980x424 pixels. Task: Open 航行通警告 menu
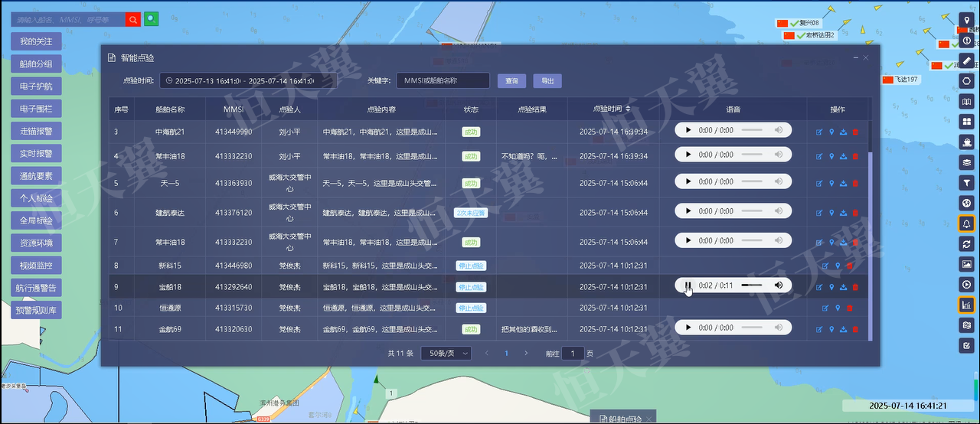[x=36, y=288]
